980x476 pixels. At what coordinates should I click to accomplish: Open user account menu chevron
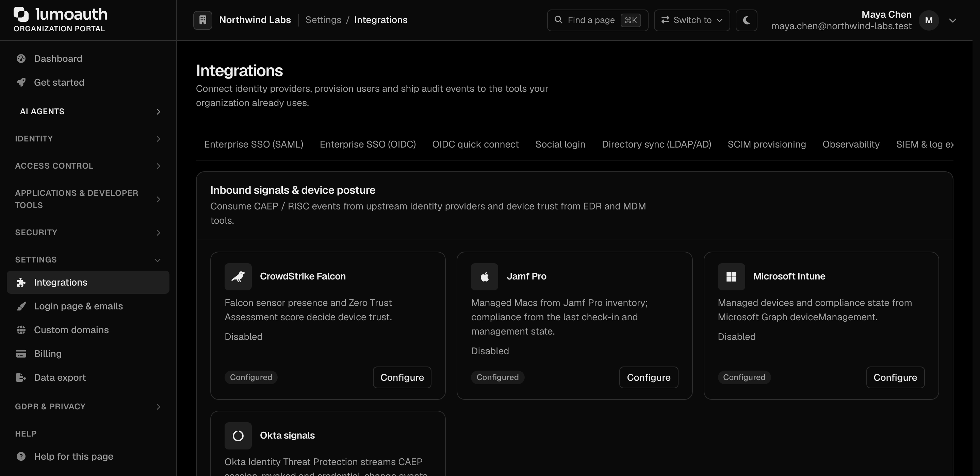click(952, 20)
